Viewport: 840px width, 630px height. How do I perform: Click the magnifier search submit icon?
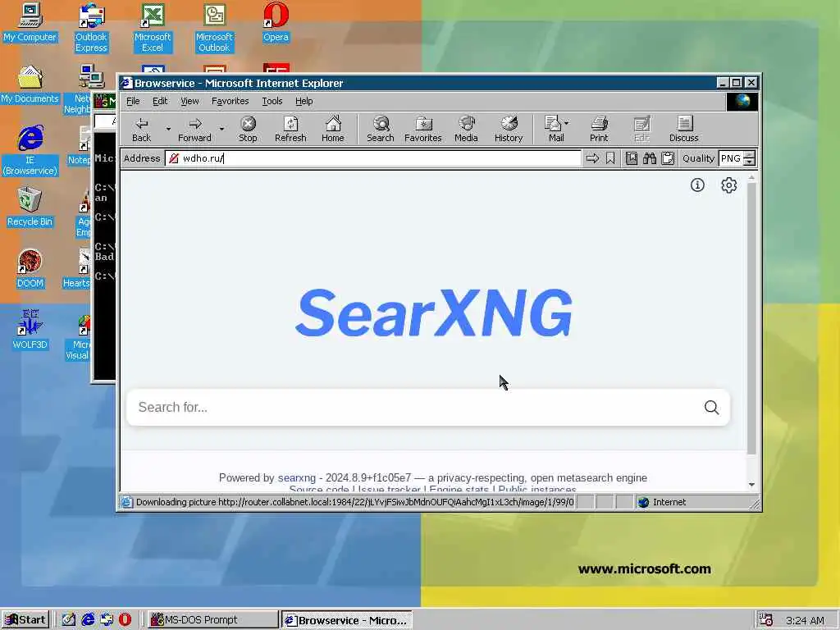click(x=711, y=407)
